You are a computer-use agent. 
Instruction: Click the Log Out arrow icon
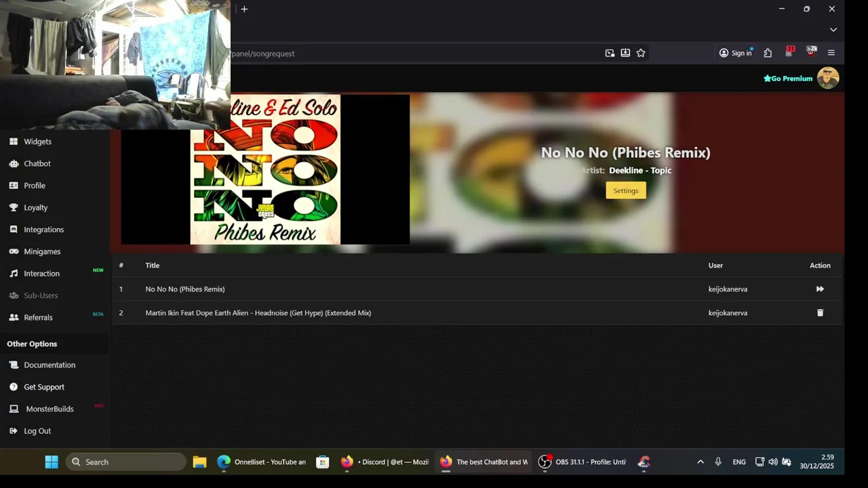(14, 431)
